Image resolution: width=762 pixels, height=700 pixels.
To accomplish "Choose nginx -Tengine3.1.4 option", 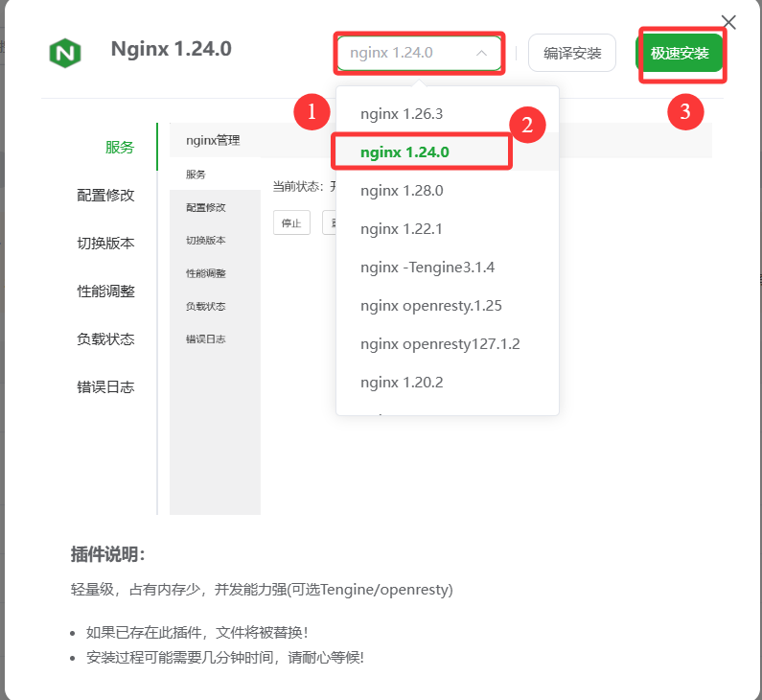I will (x=447, y=268).
